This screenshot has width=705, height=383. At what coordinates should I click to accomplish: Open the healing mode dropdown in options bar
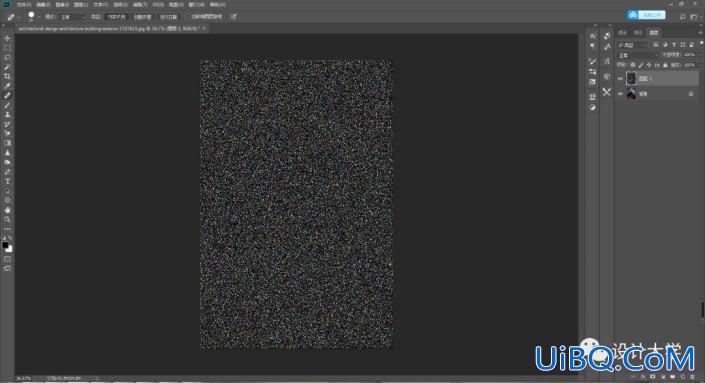(x=71, y=17)
